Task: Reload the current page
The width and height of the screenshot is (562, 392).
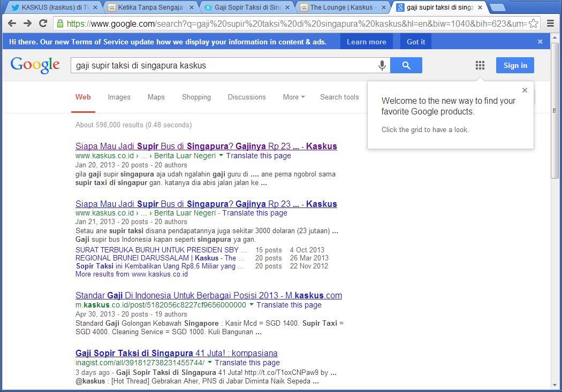Action: (43, 24)
